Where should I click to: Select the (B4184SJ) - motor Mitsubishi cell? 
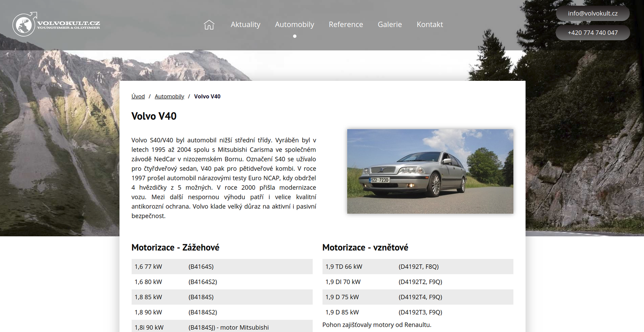(x=249, y=326)
